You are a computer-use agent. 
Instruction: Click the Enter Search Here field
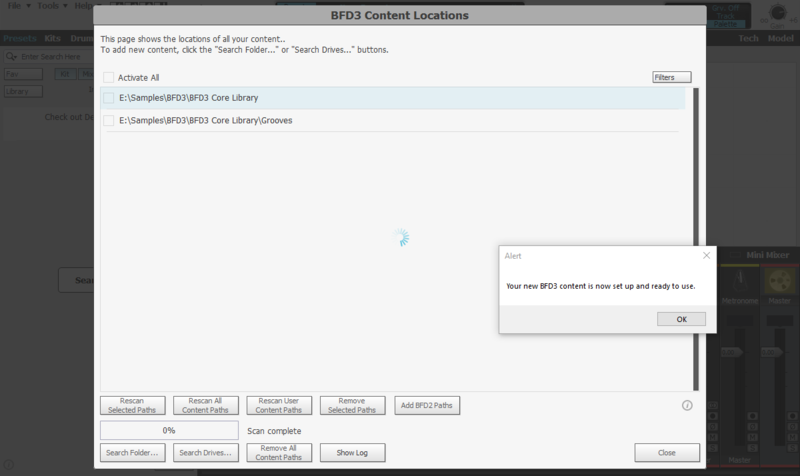(x=49, y=57)
